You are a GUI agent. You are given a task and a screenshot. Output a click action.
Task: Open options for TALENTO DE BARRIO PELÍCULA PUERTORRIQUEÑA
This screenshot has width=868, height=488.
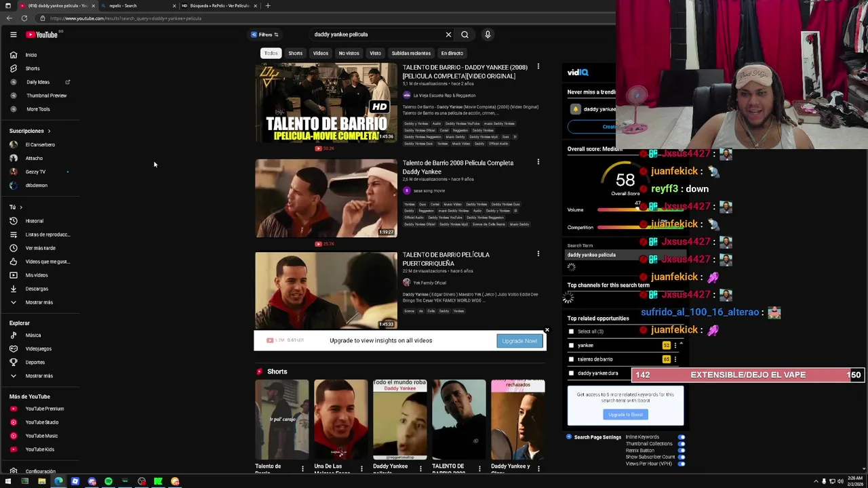tap(538, 254)
